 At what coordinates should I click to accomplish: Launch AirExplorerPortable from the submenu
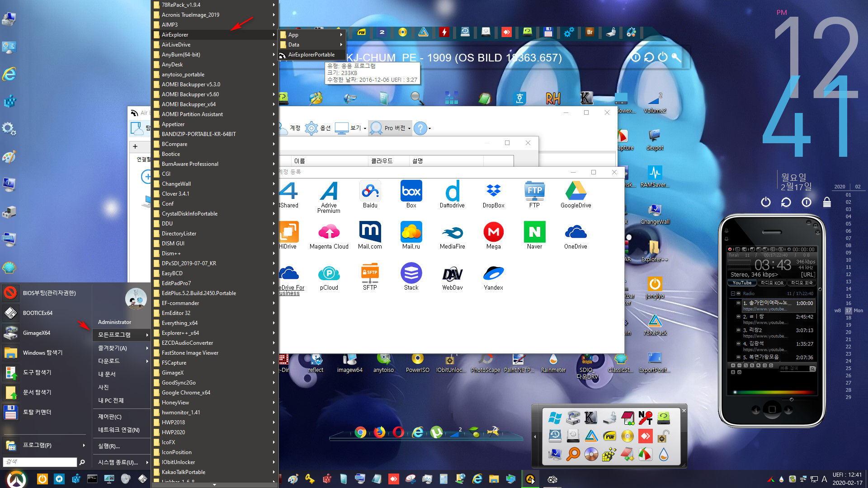(x=312, y=55)
